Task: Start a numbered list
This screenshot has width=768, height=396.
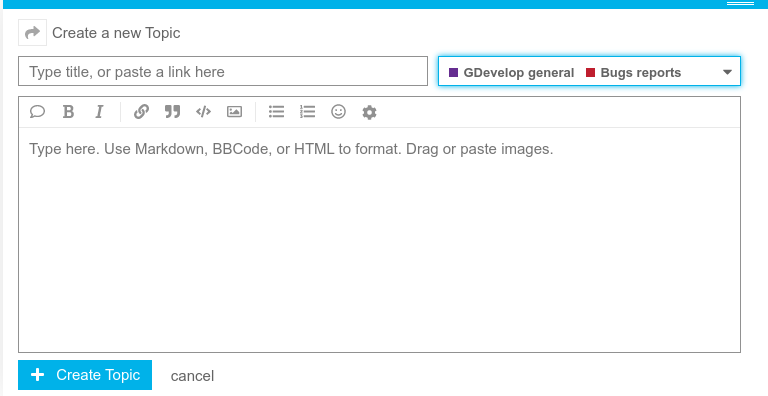Action: click(308, 112)
